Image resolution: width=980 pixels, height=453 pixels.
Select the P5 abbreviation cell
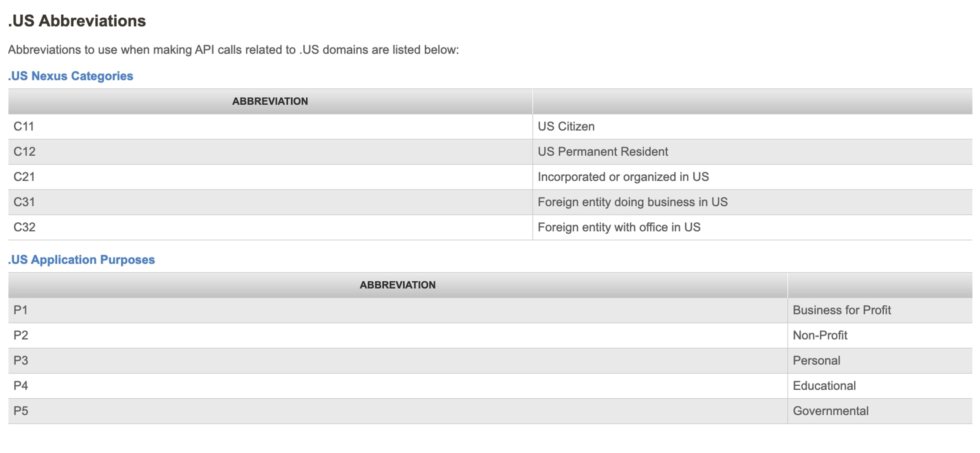[21, 411]
